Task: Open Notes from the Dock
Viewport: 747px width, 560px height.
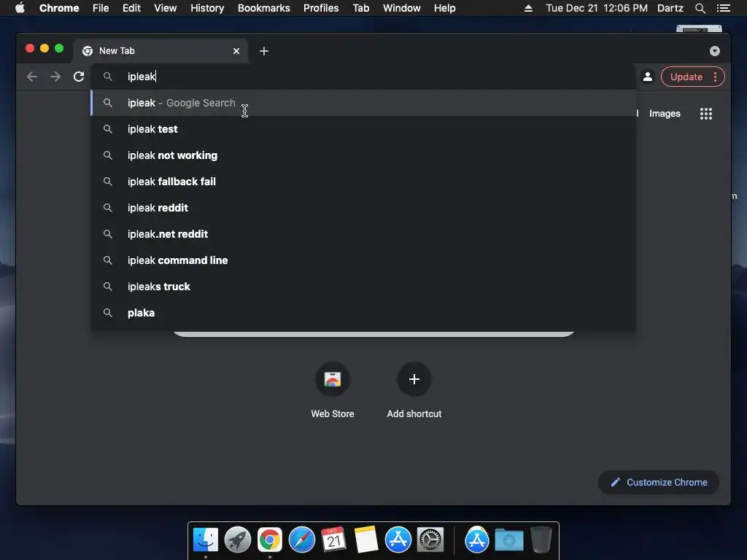Action: (366, 540)
